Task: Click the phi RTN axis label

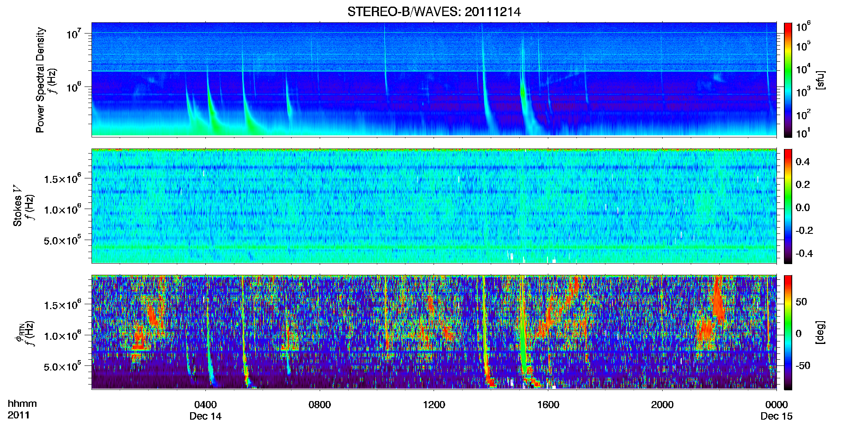Action: (21, 332)
